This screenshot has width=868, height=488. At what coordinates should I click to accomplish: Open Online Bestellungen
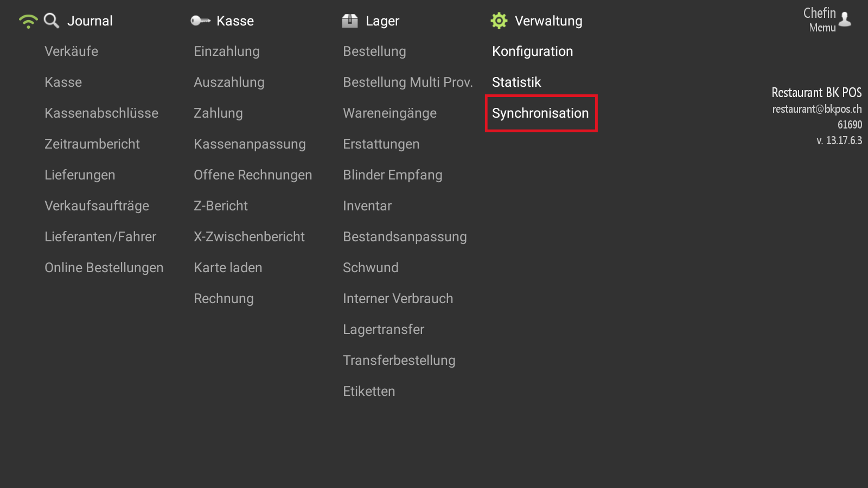click(104, 268)
